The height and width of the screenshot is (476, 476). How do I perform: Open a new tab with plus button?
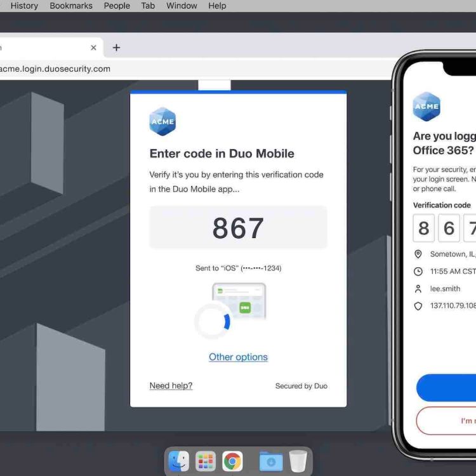116,48
